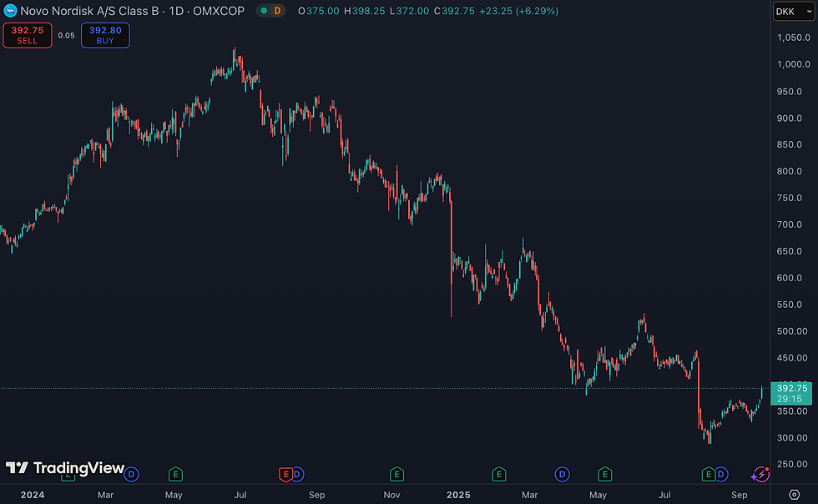Open the red earnings marker before Sep 2024

(285, 474)
